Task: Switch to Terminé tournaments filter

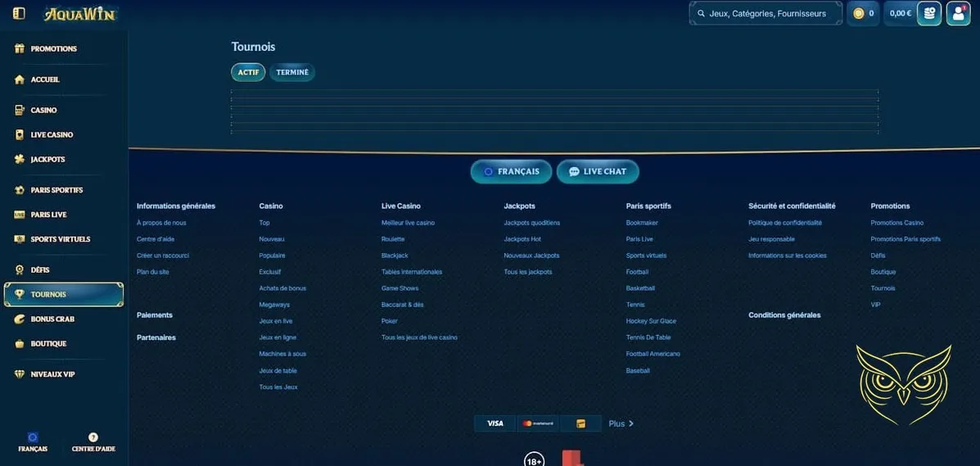Action: 292,72
